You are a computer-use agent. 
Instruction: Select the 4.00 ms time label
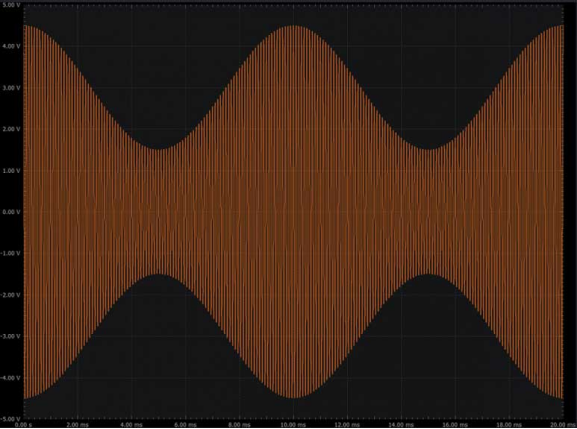click(x=131, y=425)
